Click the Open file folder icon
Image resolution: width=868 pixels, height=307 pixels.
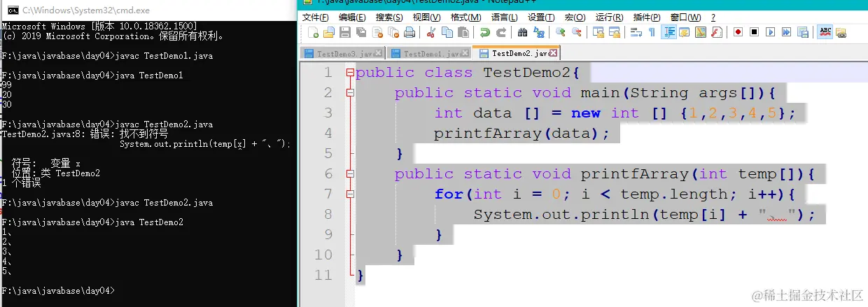coord(329,32)
